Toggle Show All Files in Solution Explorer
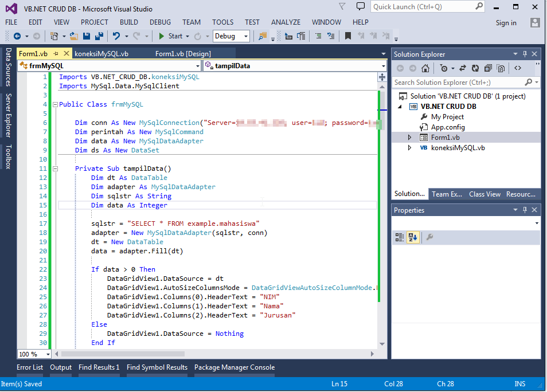The image size is (547, 392). tap(501, 68)
